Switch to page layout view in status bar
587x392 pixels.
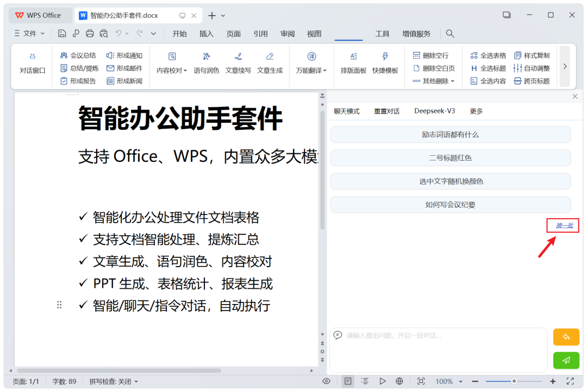348,381
